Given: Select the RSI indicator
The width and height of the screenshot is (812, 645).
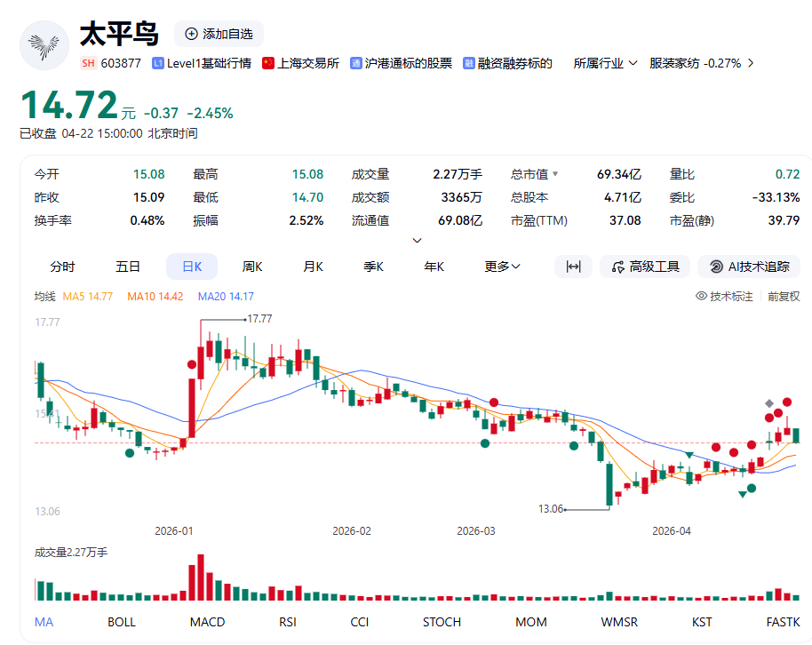Looking at the screenshot, I should (x=288, y=622).
